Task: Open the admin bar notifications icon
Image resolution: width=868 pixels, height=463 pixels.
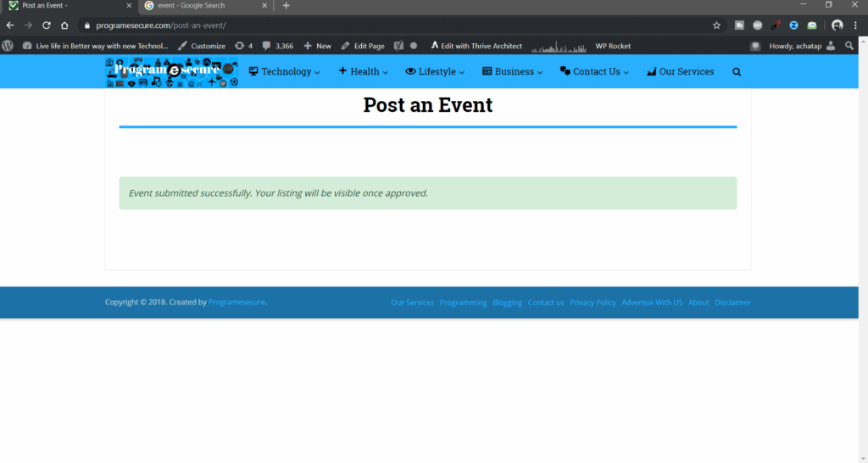Action: tap(755, 46)
